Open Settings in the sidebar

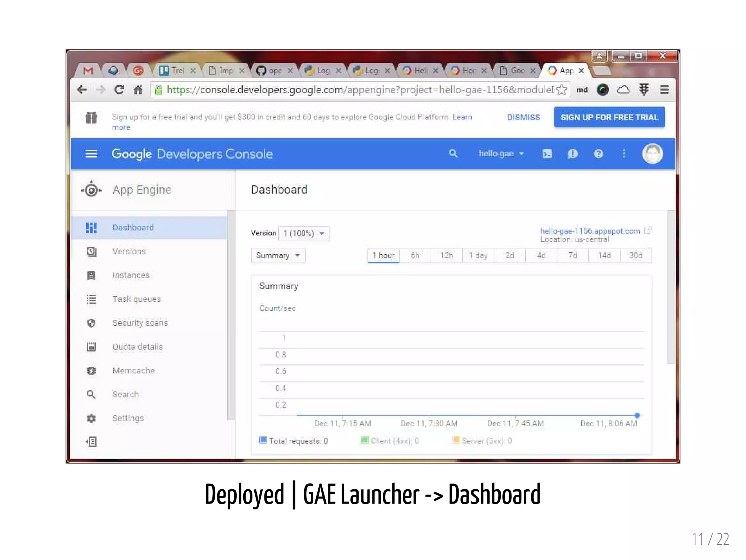[149, 418]
